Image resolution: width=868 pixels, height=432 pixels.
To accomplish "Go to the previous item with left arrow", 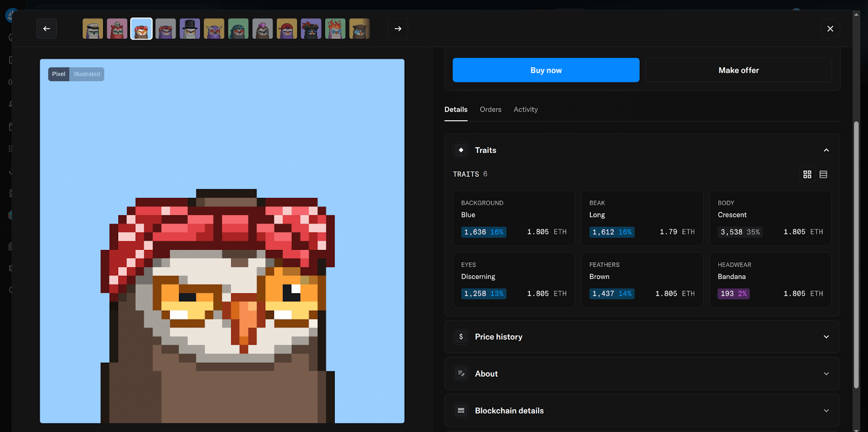I will 47,29.
